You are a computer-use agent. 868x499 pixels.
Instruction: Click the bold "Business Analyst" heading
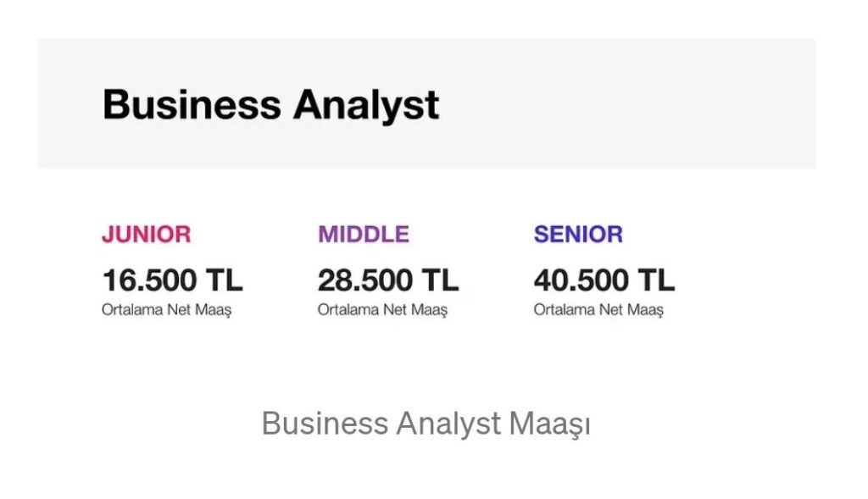coord(270,105)
